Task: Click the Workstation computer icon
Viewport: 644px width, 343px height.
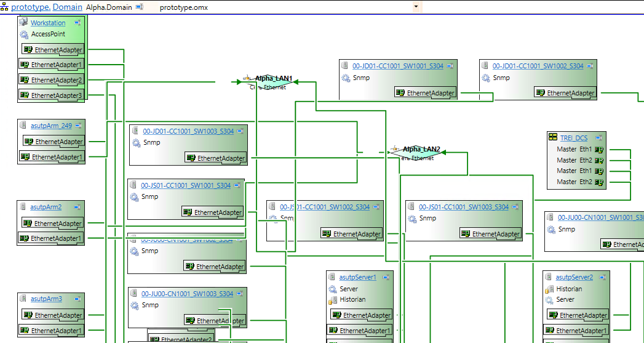Action: [x=23, y=22]
